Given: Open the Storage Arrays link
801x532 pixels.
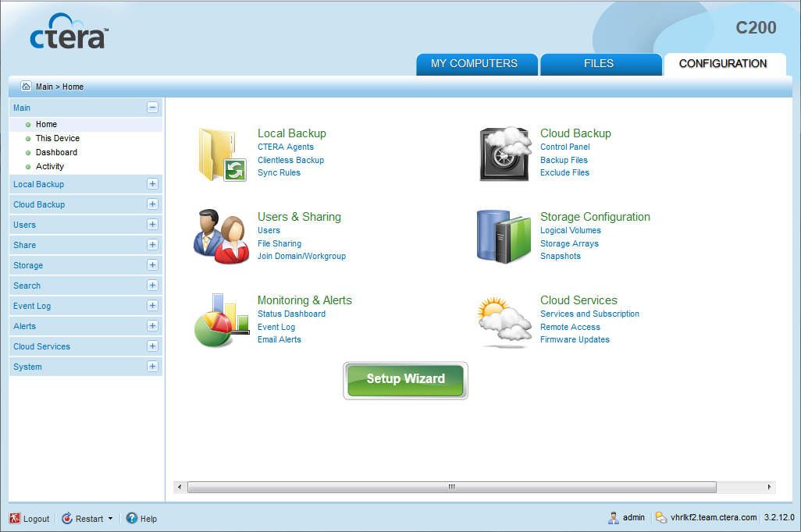Looking at the screenshot, I should coord(570,243).
